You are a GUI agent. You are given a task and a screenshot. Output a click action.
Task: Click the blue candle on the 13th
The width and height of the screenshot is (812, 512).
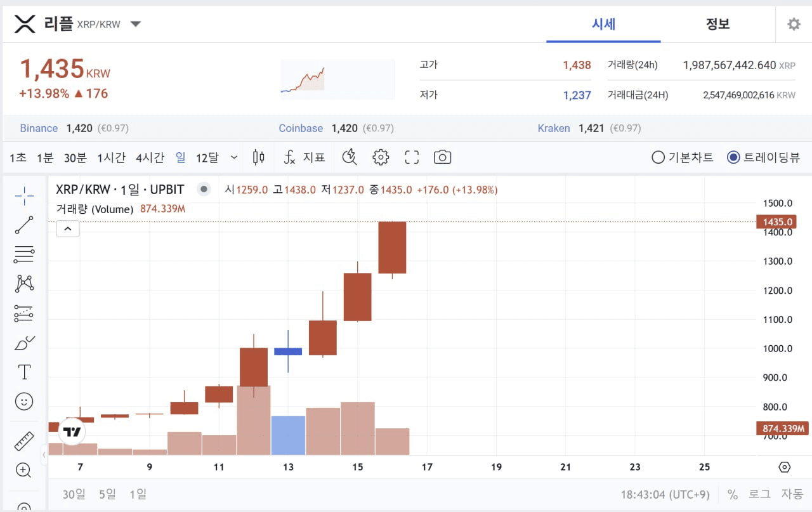288,351
